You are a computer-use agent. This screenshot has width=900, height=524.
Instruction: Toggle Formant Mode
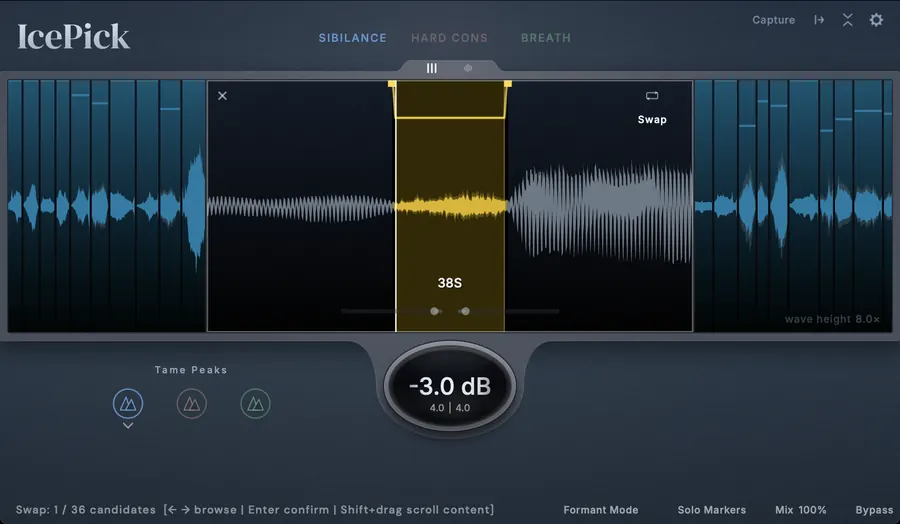coord(600,510)
